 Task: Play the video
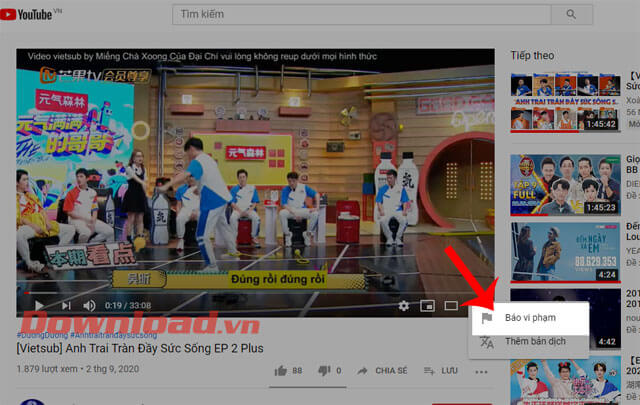[38, 305]
